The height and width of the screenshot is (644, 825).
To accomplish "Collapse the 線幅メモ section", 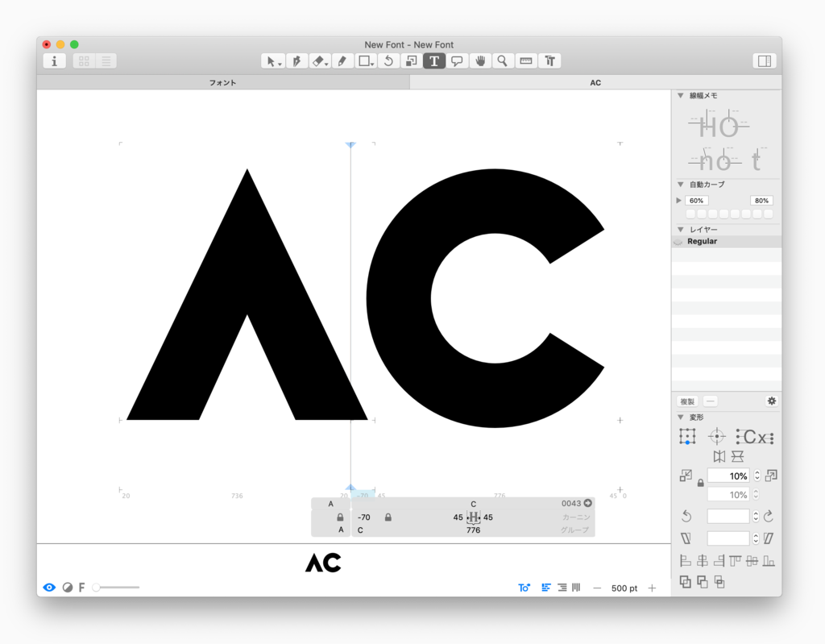I will tap(680, 96).
